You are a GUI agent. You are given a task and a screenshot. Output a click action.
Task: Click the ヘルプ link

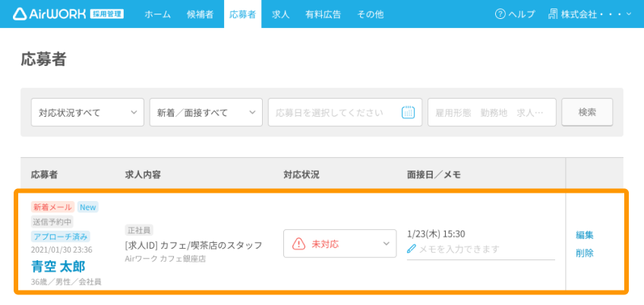pos(515,14)
